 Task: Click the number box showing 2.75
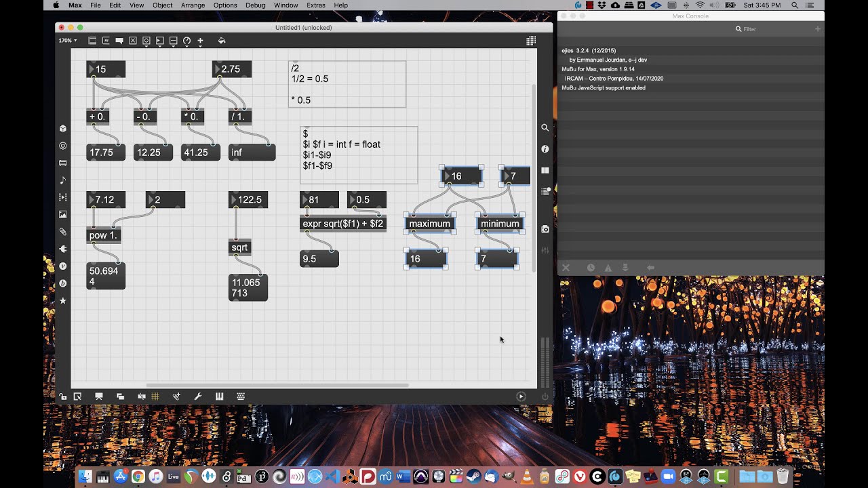pyautogui.click(x=232, y=69)
